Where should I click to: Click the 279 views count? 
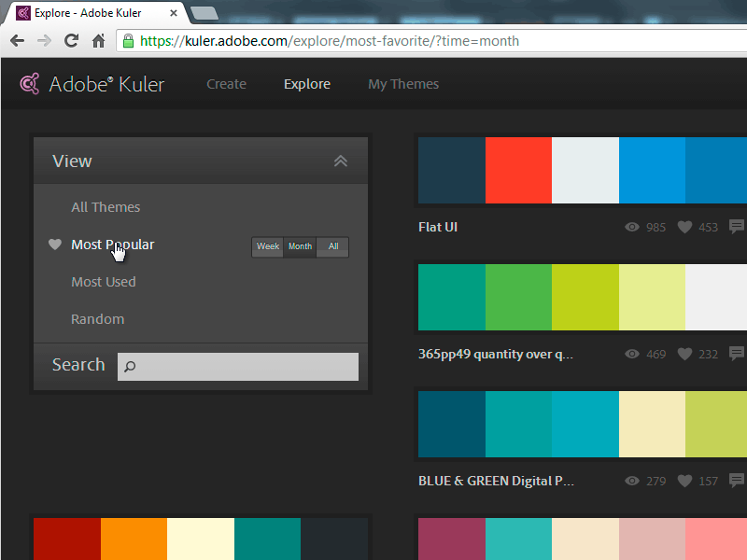pos(656,481)
